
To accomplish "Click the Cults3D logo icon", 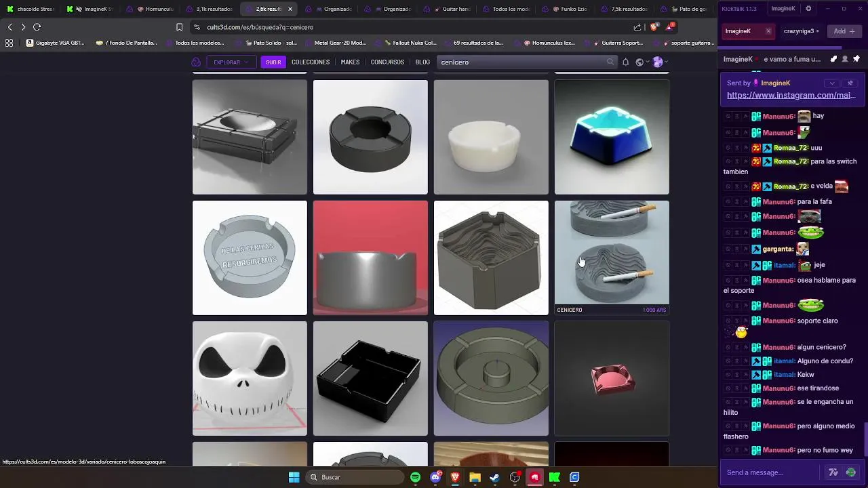I will click(x=196, y=62).
